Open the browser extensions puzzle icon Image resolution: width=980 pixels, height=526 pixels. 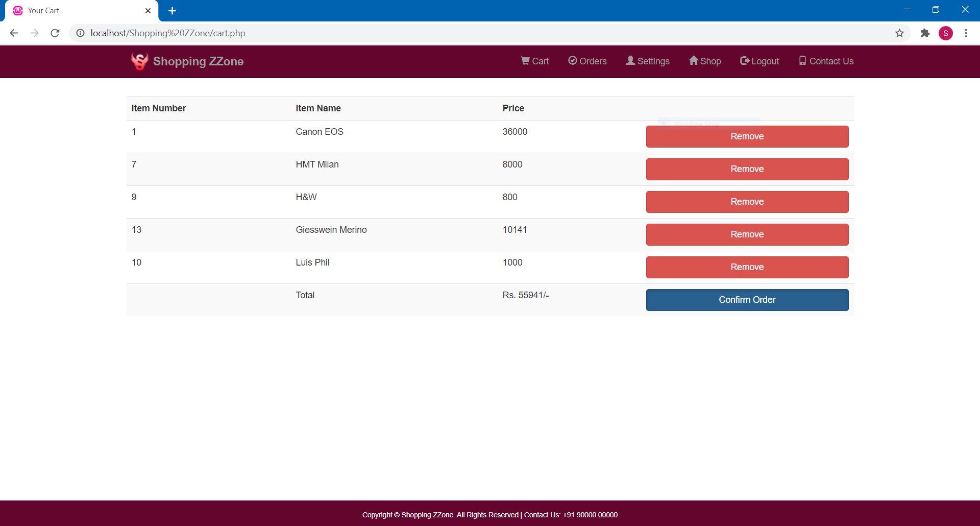pyautogui.click(x=925, y=33)
